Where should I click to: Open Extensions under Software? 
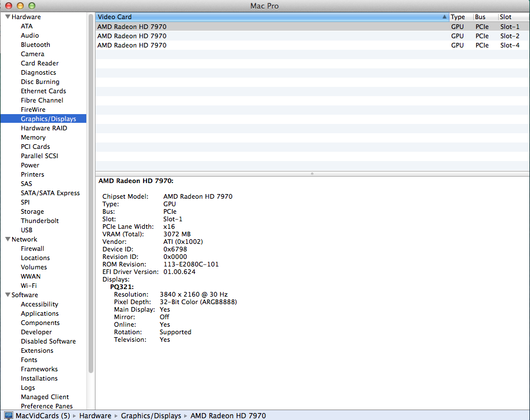click(x=37, y=350)
